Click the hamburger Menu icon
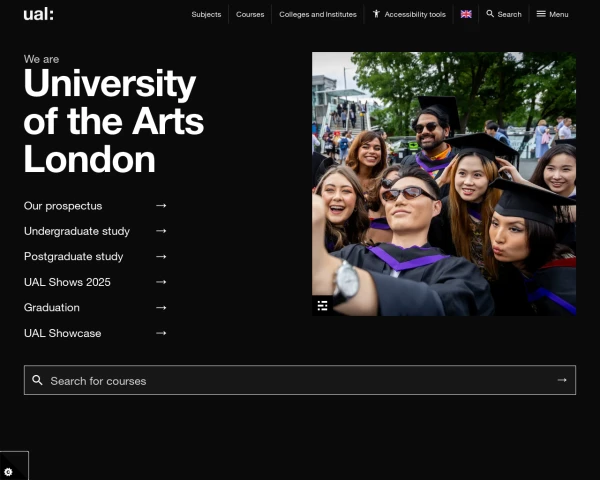The height and width of the screenshot is (480, 600). [x=541, y=14]
